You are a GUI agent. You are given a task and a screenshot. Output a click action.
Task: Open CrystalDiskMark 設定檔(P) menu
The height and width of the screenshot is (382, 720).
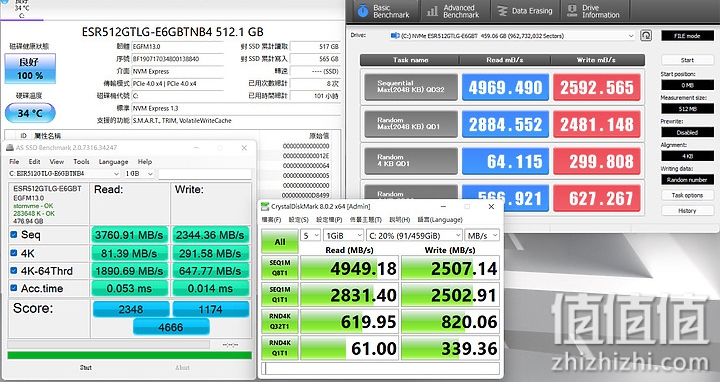coord(329,220)
